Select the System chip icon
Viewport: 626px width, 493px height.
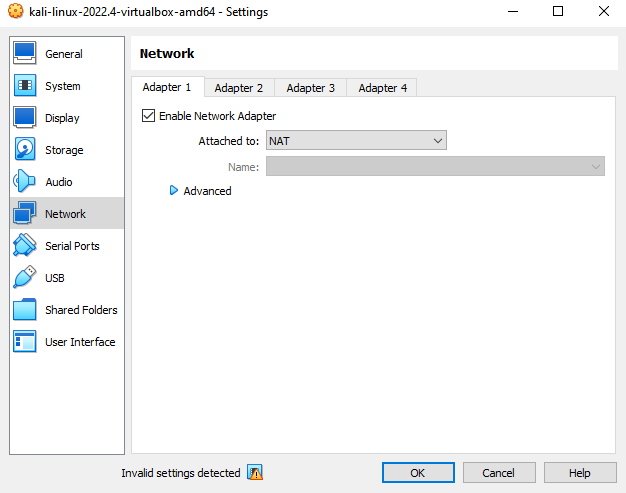coord(25,86)
